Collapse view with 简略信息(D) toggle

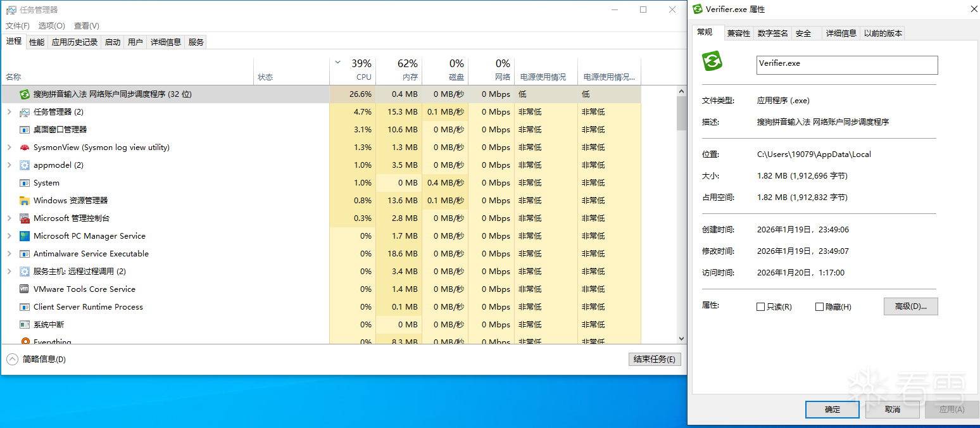13,360
